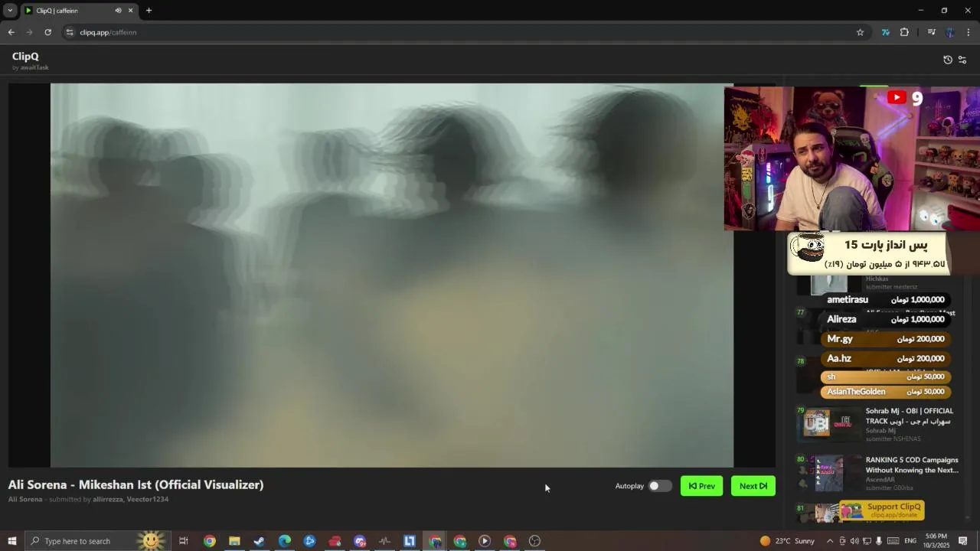Screen dimensions: 980x551
Task: Click the Ali Sorena channel name below title
Action: tap(25, 499)
